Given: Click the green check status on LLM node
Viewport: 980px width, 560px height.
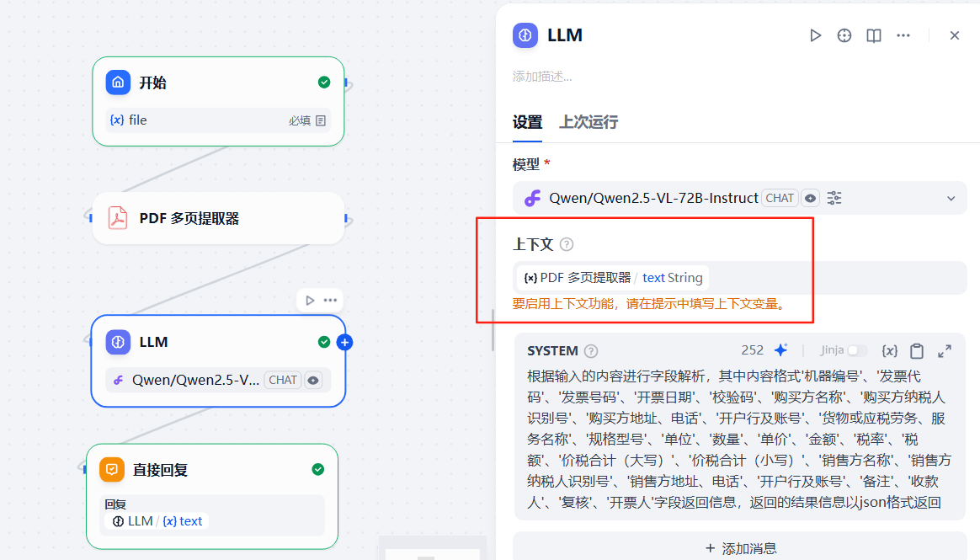Looking at the screenshot, I should (324, 342).
